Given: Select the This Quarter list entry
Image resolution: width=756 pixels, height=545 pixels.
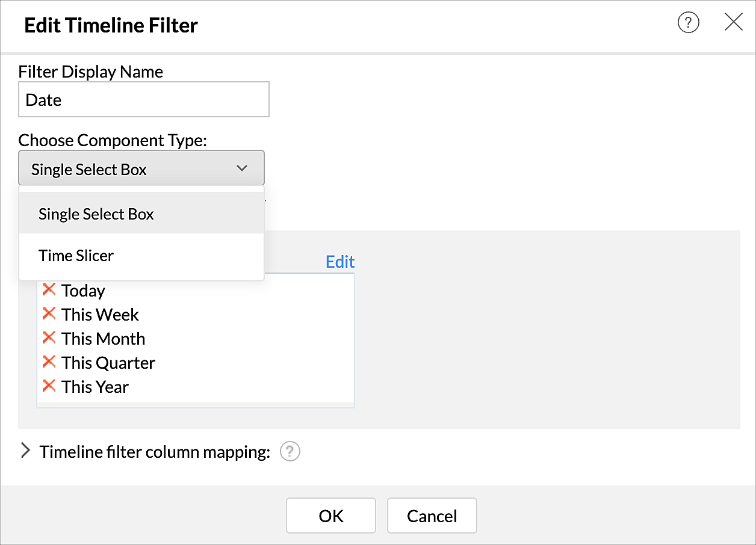Looking at the screenshot, I should pyautogui.click(x=108, y=363).
